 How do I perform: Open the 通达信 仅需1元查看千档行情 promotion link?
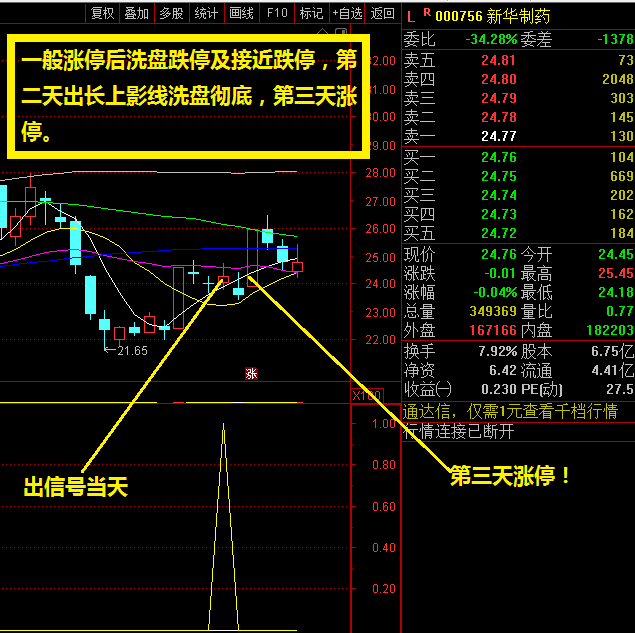click(510, 411)
